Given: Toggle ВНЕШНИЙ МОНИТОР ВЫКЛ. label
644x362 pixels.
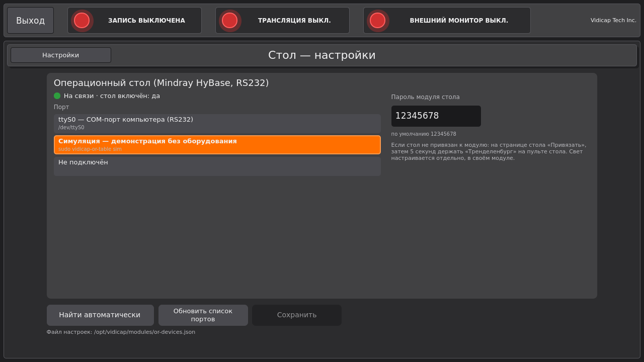Looking at the screenshot, I should 459,21.
